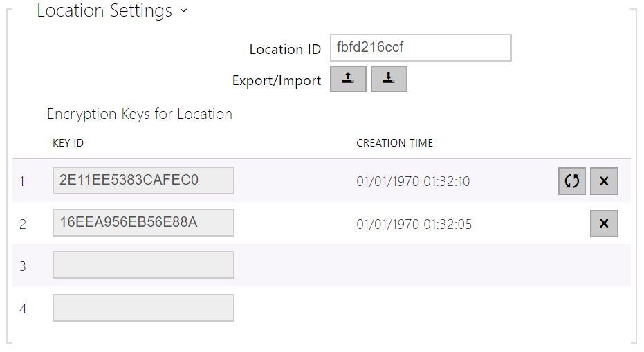644x352 pixels.
Task: Select the second Key ID field
Action: [x=143, y=223]
